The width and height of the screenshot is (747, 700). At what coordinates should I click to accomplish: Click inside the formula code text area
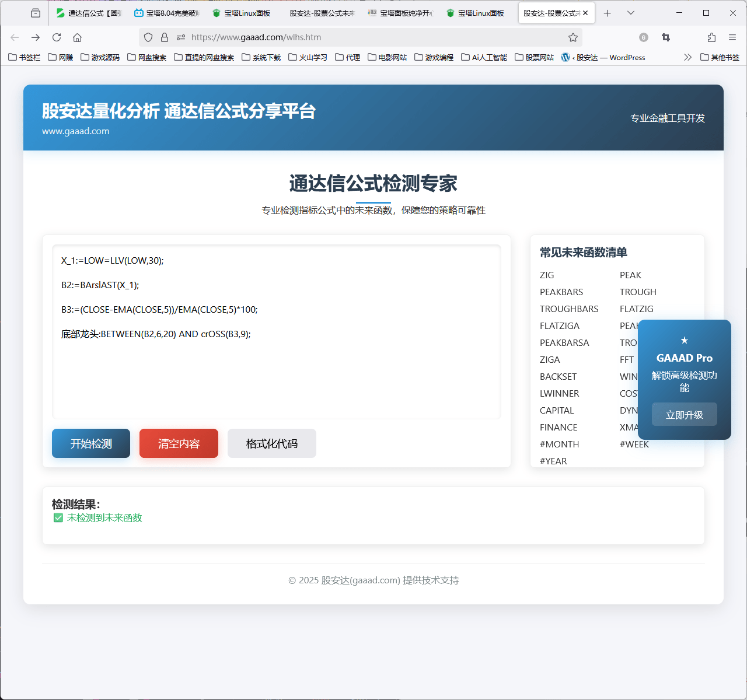click(277, 331)
